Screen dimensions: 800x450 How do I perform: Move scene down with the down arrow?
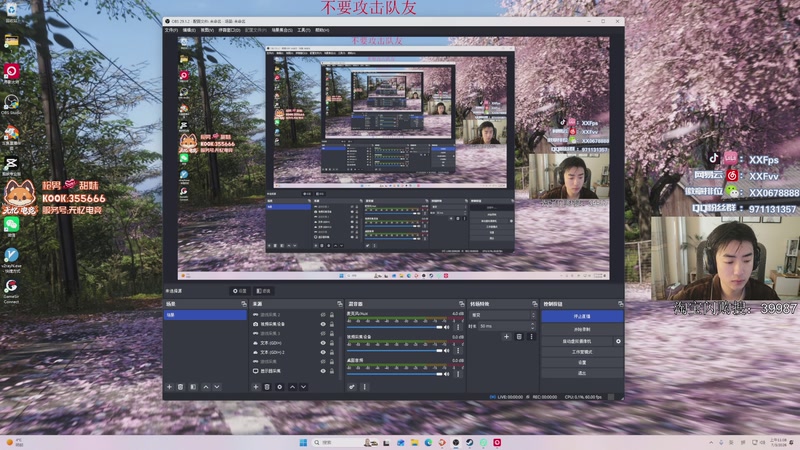click(217, 387)
